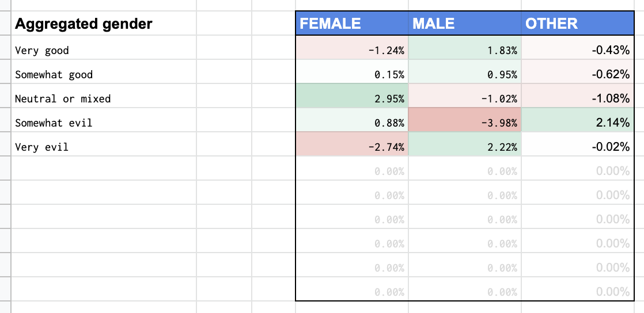Click the MALE column header cell
This screenshot has height=313, width=644.
tap(465, 24)
